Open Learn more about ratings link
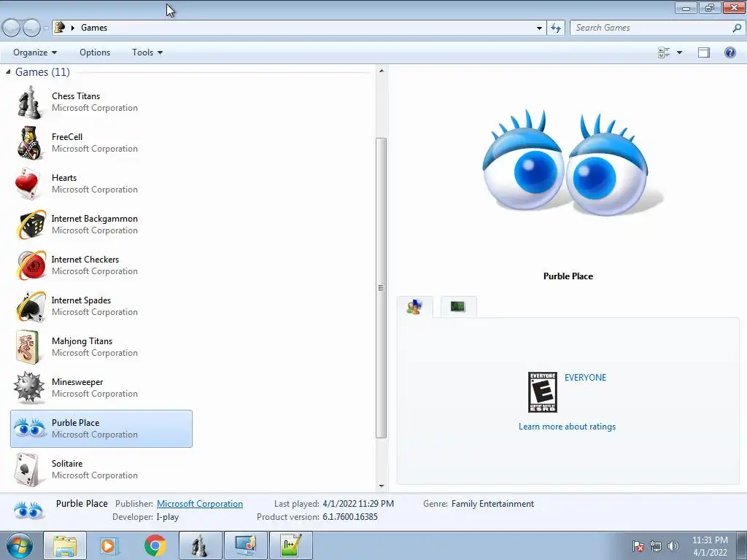 [x=567, y=426]
